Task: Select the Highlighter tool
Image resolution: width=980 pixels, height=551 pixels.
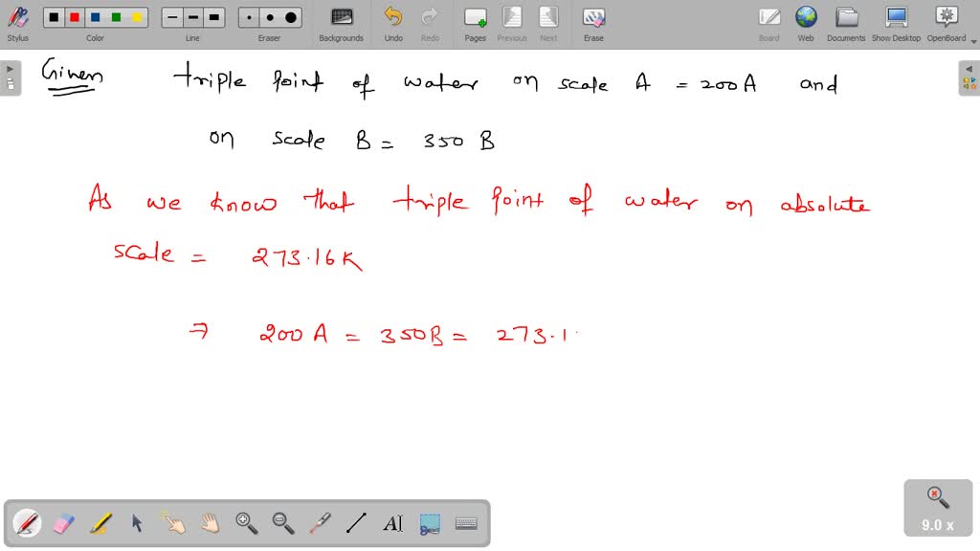Action: [99, 523]
